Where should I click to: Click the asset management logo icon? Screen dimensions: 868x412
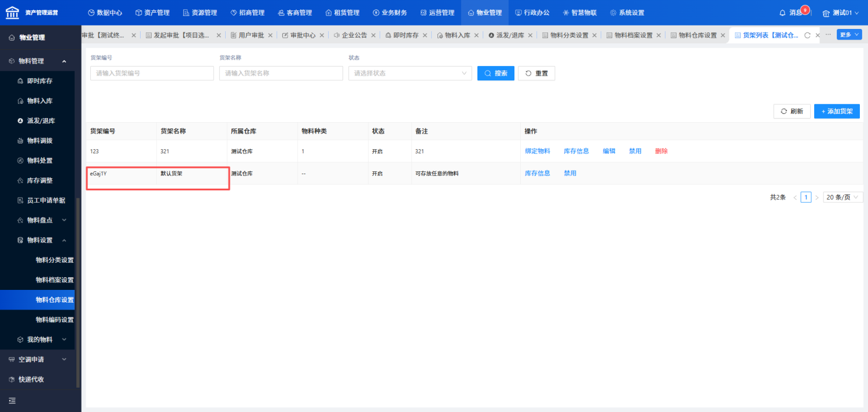(12, 12)
